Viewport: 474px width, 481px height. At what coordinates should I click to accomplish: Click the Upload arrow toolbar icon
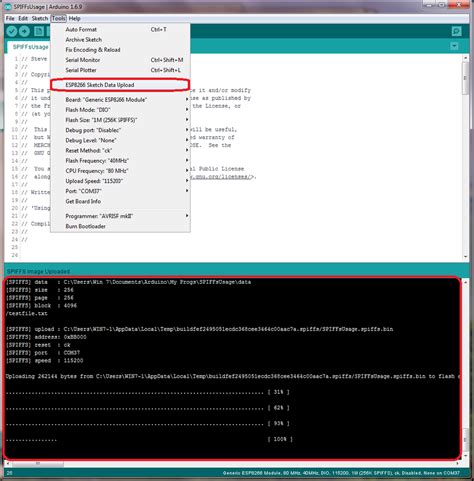pos(24,31)
